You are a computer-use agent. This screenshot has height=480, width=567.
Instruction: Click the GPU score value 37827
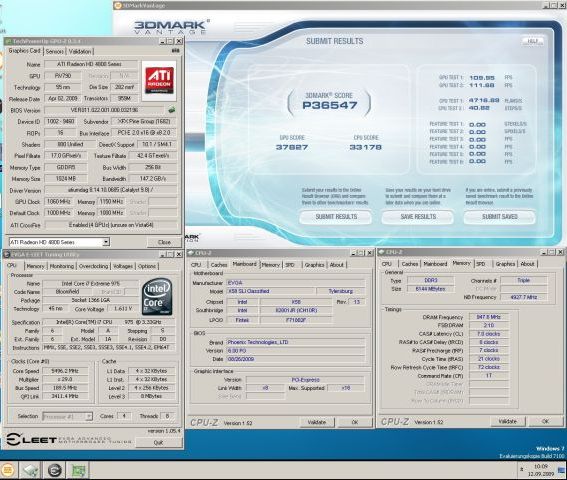click(x=292, y=147)
